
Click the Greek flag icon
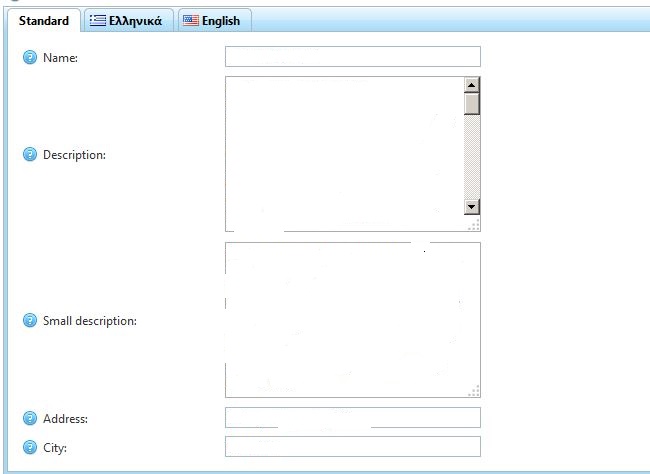98,20
